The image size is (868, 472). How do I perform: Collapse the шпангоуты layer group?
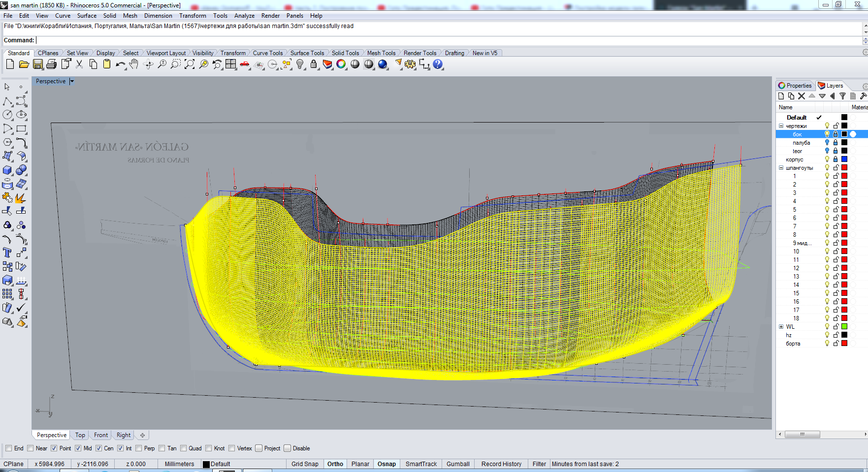781,168
